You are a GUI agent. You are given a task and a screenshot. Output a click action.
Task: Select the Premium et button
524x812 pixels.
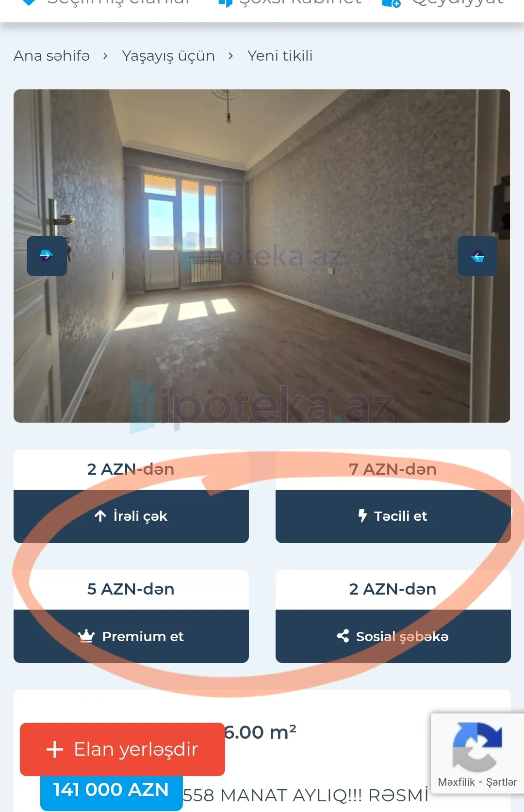point(131,636)
